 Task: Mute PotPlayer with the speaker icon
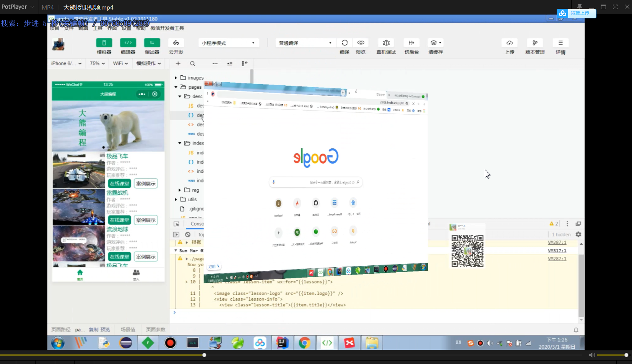(x=592, y=355)
